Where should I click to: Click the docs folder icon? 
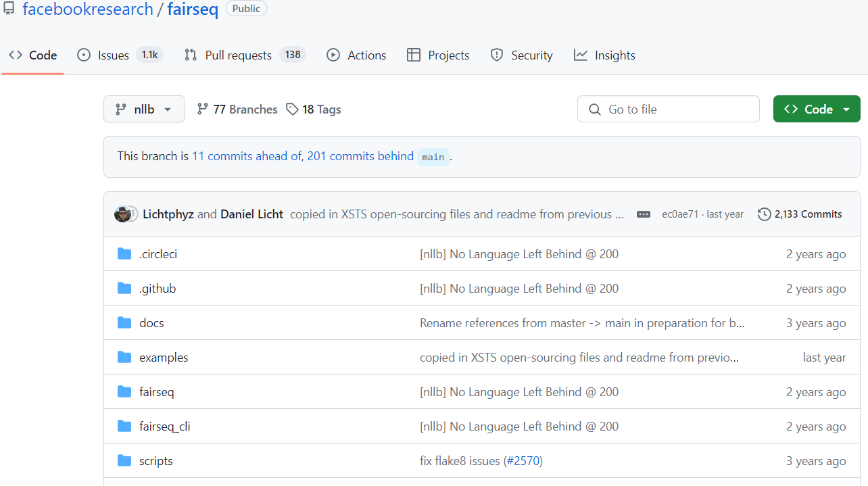pos(124,323)
